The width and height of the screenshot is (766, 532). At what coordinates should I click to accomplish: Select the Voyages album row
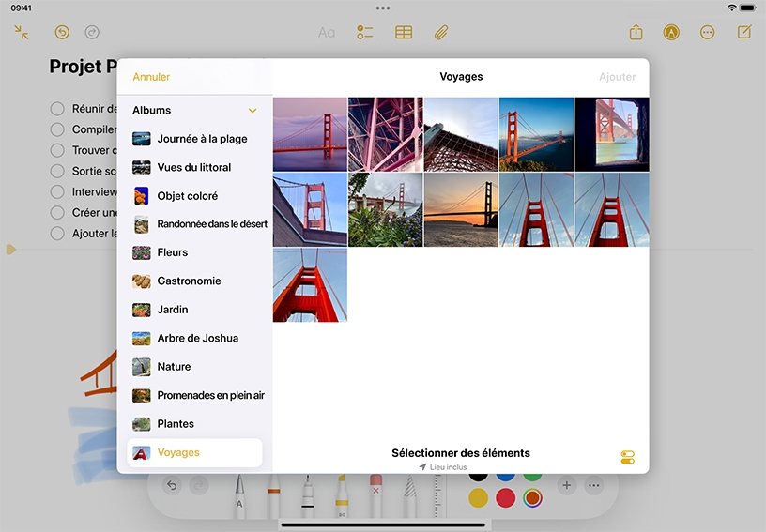coord(195,452)
